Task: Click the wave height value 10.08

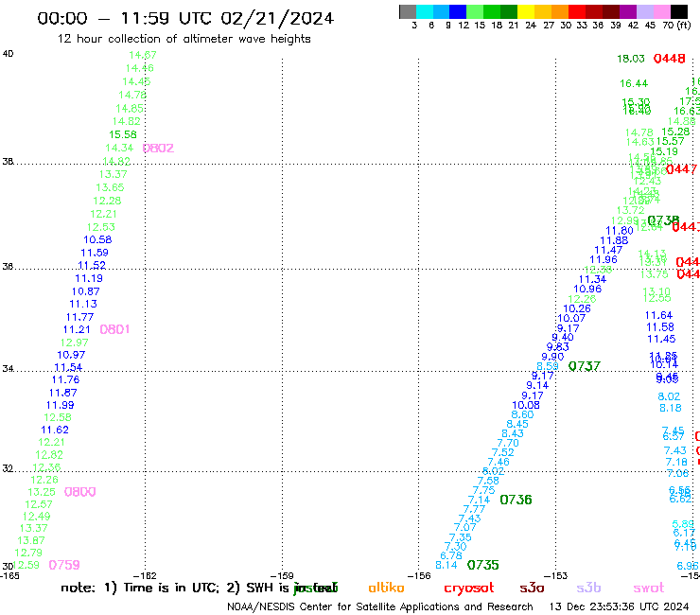Action: coord(526,405)
